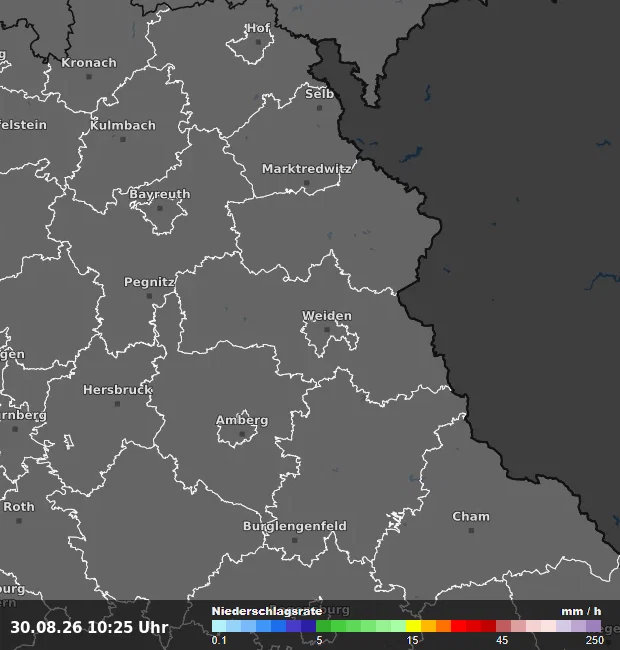Click the Cham city marker dot
The height and width of the screenshot is (650, 620).
471,531
